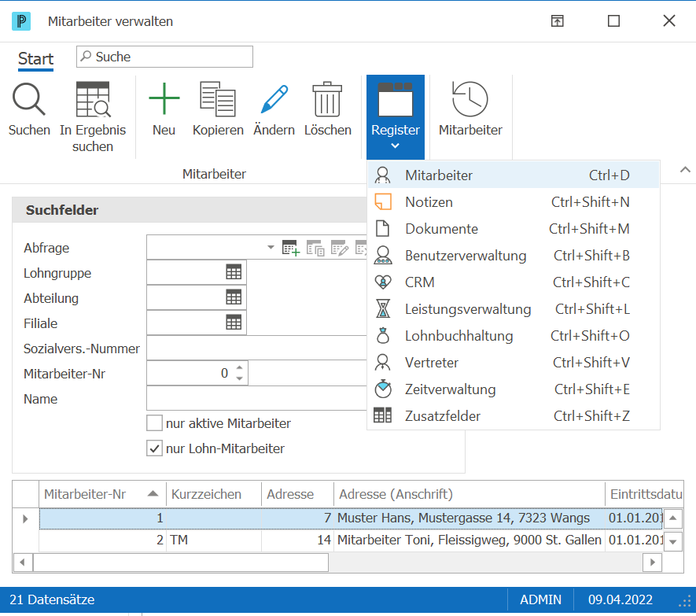
Task: Click the Name input field
Action: [256, 398]
